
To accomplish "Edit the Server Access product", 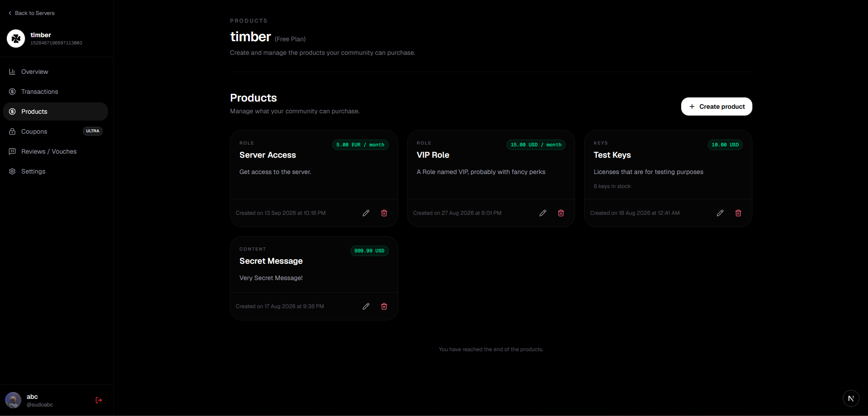I will click(x=366, y=213).
